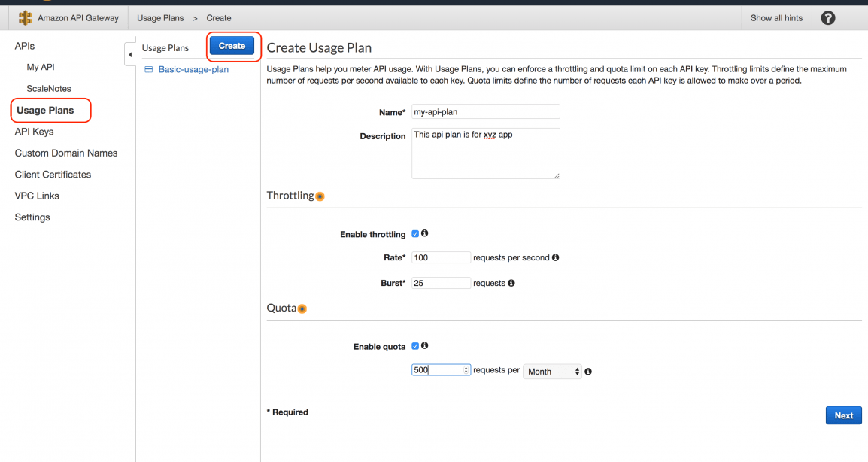Uncheck the Enable quota checkbox
The height and width of the screenshot is (462, 868).
click(x=415, y=346)
